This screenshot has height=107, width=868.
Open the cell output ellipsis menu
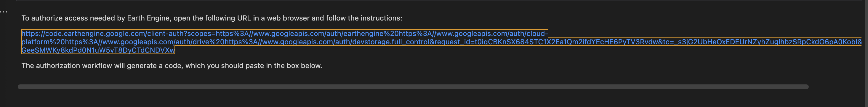[x=4, y=12]
